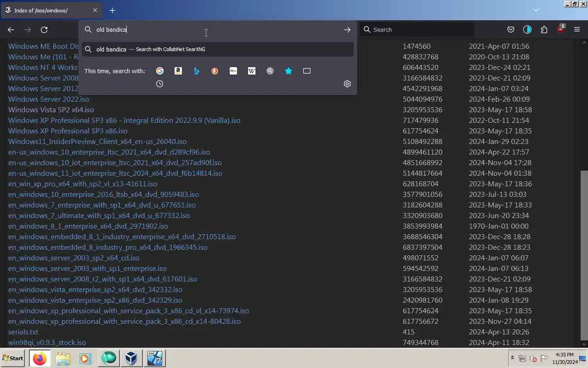The width and height of the screenshot is (588, 368).
Task: Go forward one page
Action: pyautogui.click(x=28, y=29)
